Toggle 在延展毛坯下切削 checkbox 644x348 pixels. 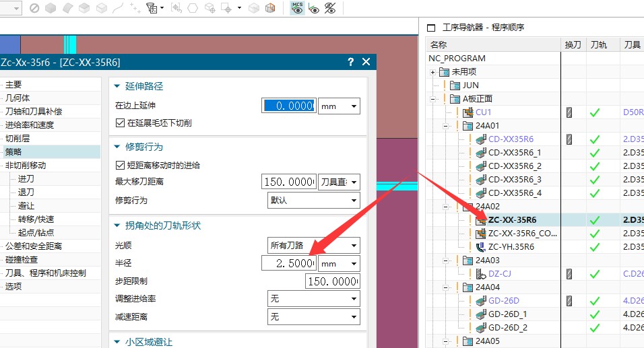(120, 123)
